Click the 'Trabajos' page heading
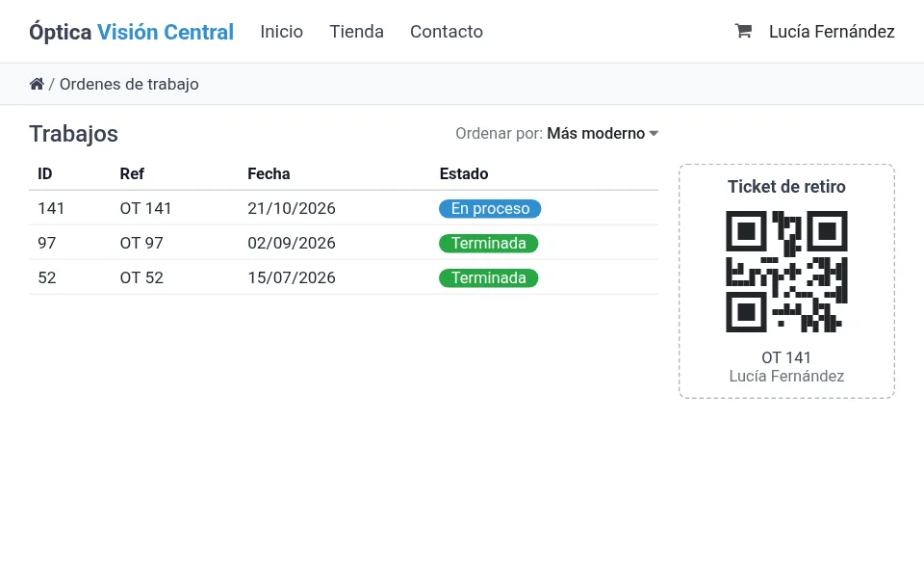Screen dimensions: 924x578 coord(74,134)
